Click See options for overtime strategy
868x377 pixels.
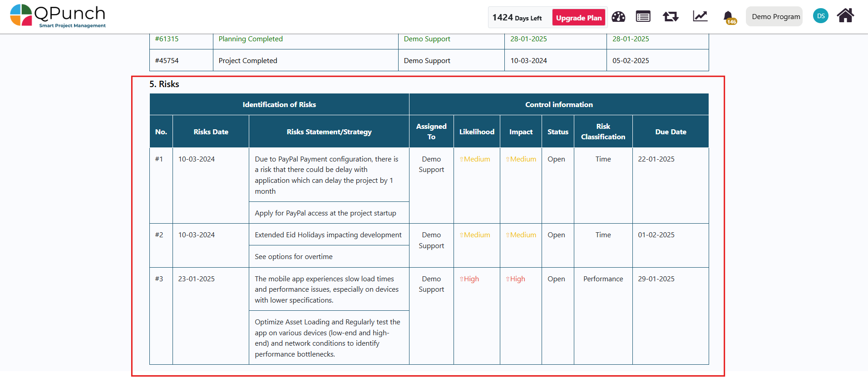pyautogui.click(x=294, y=257)
